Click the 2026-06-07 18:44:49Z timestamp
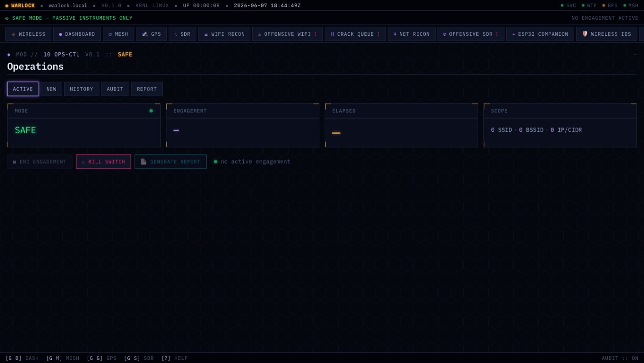Viewport: 644px width, 363px height. pos(267,6)
